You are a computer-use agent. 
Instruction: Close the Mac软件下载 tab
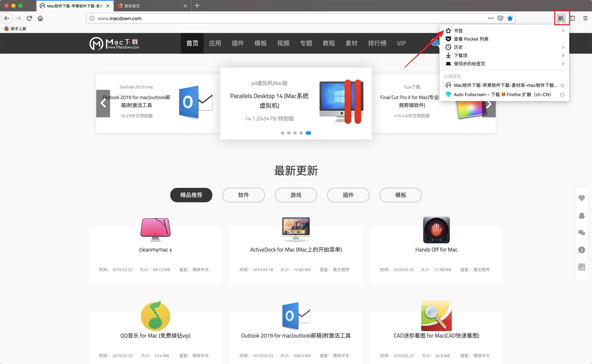point(108,6)
